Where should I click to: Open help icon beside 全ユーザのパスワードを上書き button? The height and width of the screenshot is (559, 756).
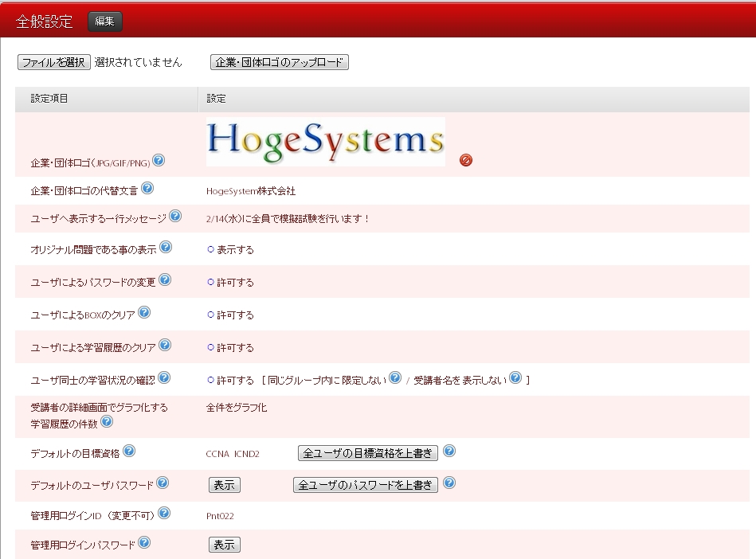(449, 483)
